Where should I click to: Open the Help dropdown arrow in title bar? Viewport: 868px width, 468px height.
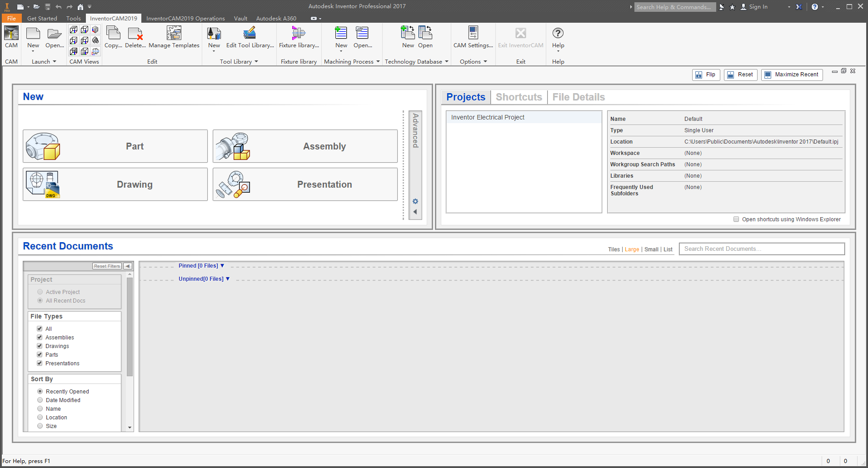(822, 7)
